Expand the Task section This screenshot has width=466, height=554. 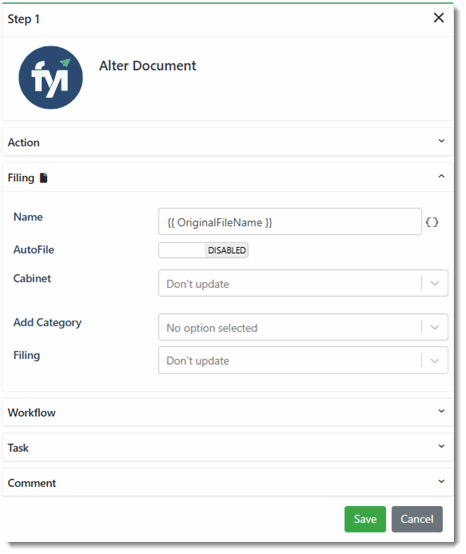click(x=228, y=447)
